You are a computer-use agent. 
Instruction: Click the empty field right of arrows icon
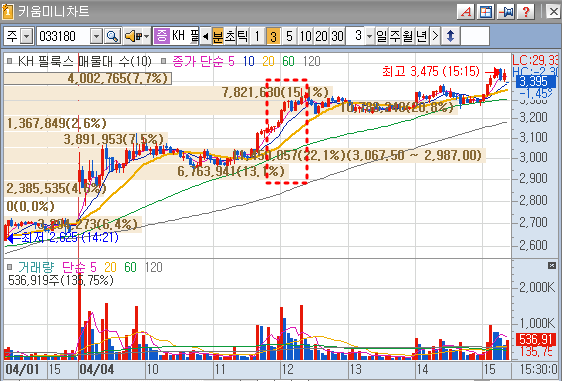click(x=475, y=36)
